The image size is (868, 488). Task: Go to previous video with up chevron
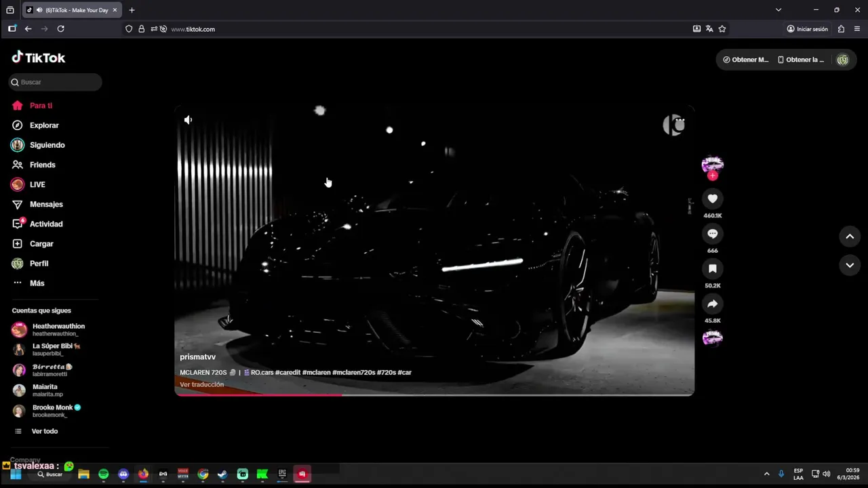click(850, 237)
